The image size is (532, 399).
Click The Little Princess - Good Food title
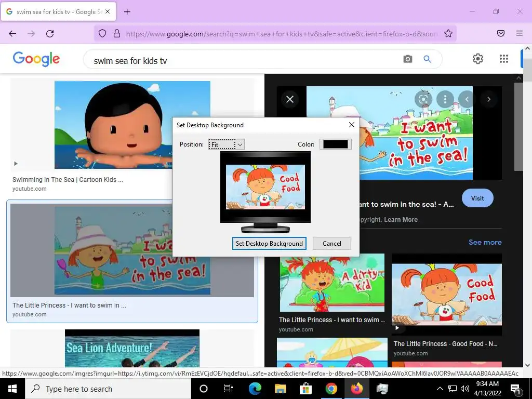445,344
